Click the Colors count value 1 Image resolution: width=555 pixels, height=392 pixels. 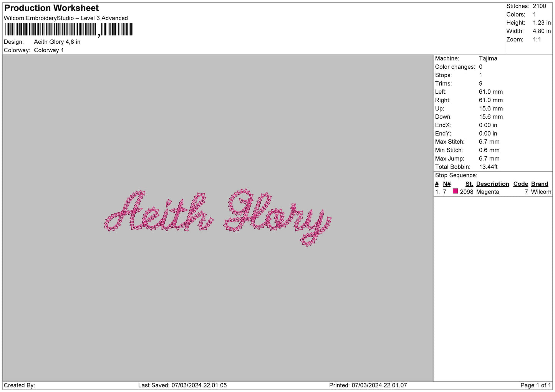[x=534, y=15]
